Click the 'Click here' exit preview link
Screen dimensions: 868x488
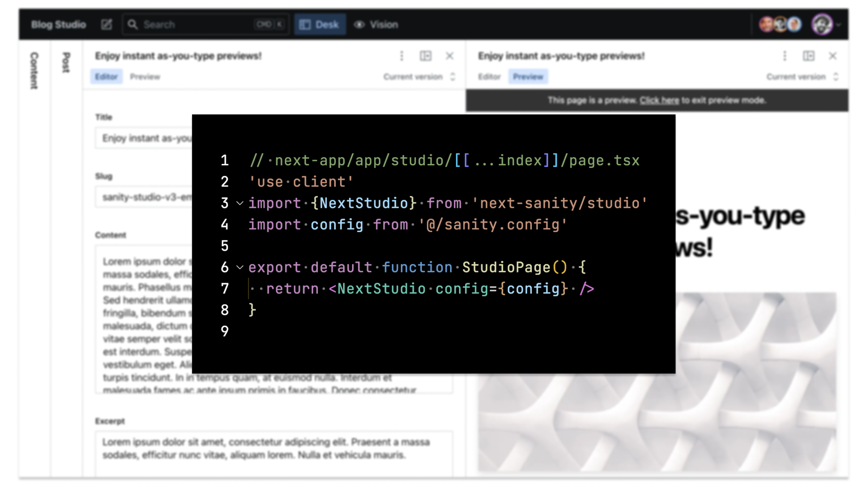tap(659, 100)
